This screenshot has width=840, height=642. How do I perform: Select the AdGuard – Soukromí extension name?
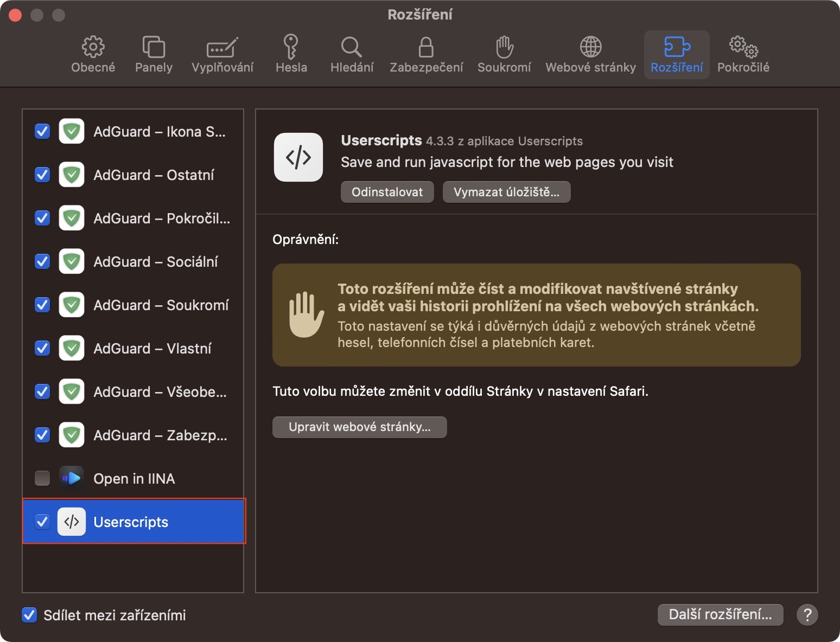tap(161, 305)
